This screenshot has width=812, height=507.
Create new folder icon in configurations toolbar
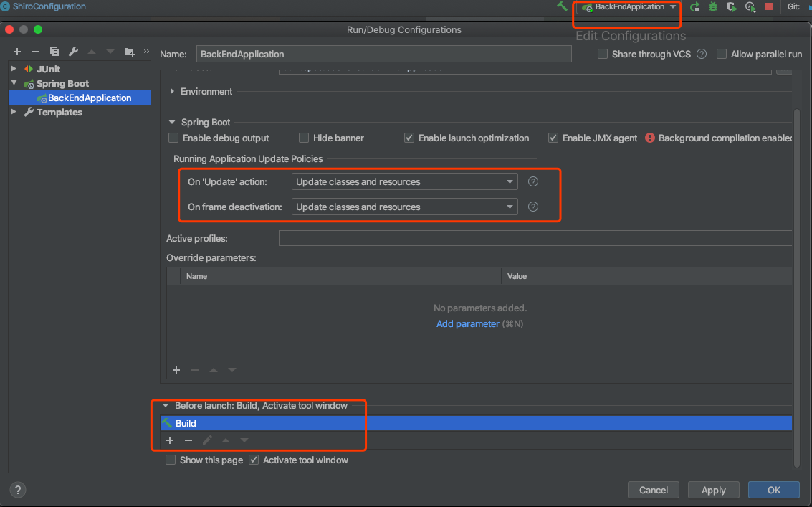coord(129,52)
